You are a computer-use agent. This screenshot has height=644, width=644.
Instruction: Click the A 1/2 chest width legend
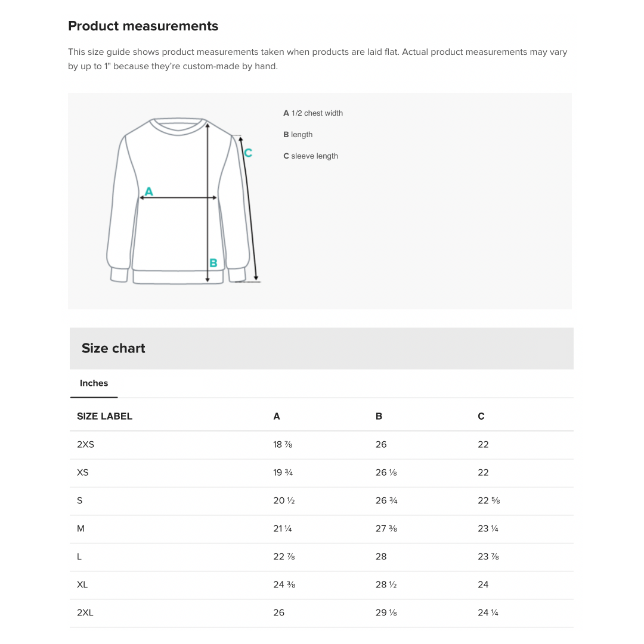pos(313,113)
